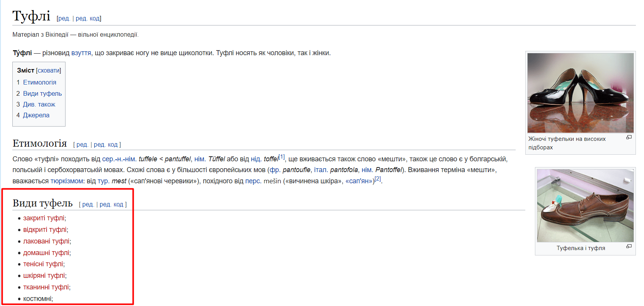Enlarge the high-heel shoes image via magnify icon
This screenshot has width=644, height=306.
[629, 137]
